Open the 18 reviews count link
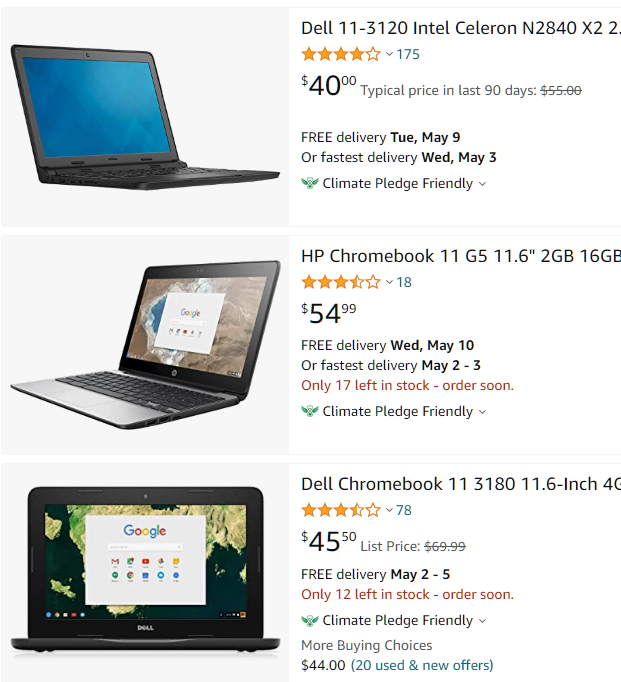The image size is (621, 682). click(x=404, y=282)
